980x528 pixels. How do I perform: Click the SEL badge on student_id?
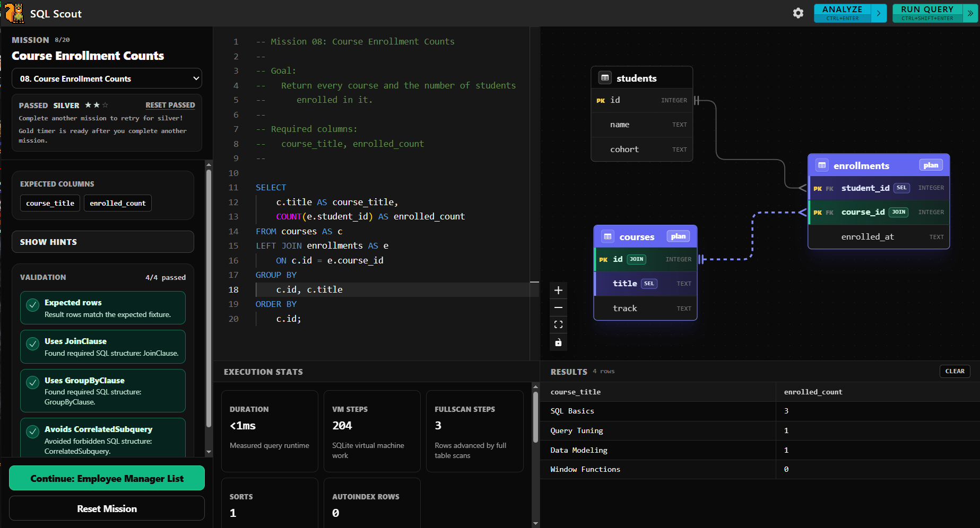click(x=901, y=188)
